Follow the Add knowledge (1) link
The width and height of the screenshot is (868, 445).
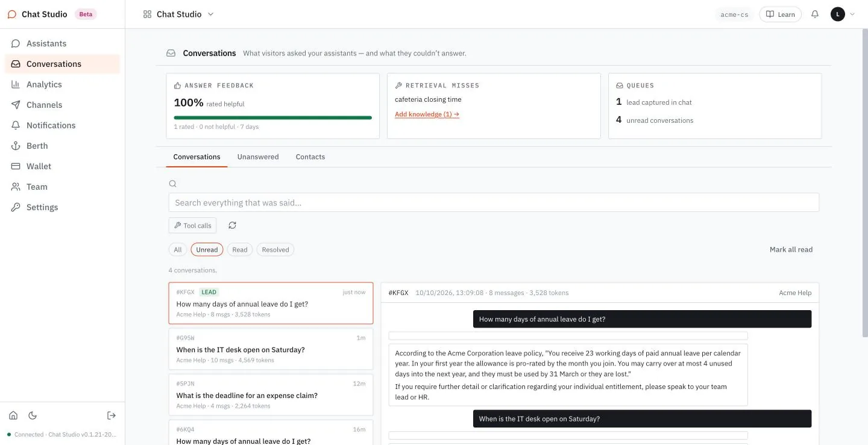427,114
